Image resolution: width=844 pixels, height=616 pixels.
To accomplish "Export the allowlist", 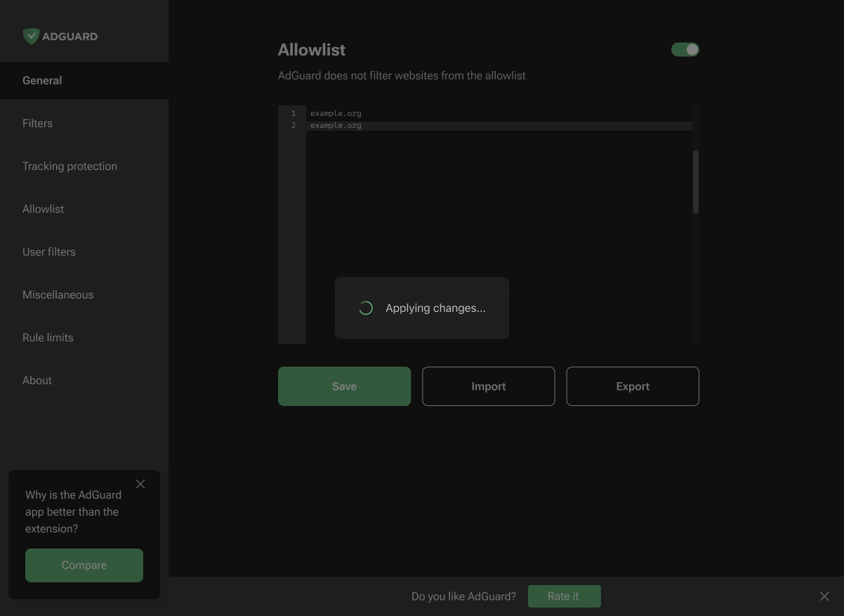I will [x=633, y=386].
